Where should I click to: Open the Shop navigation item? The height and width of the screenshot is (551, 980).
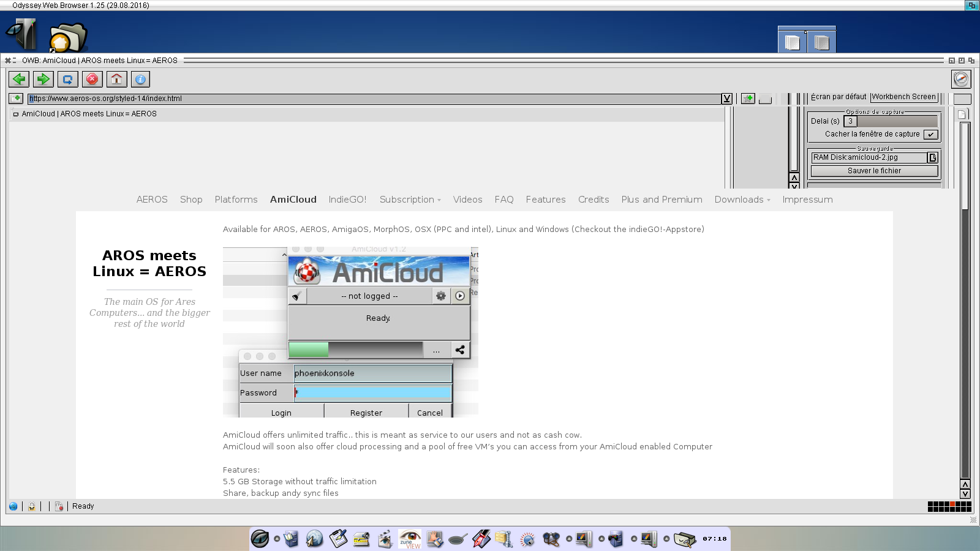coord(191,200)
